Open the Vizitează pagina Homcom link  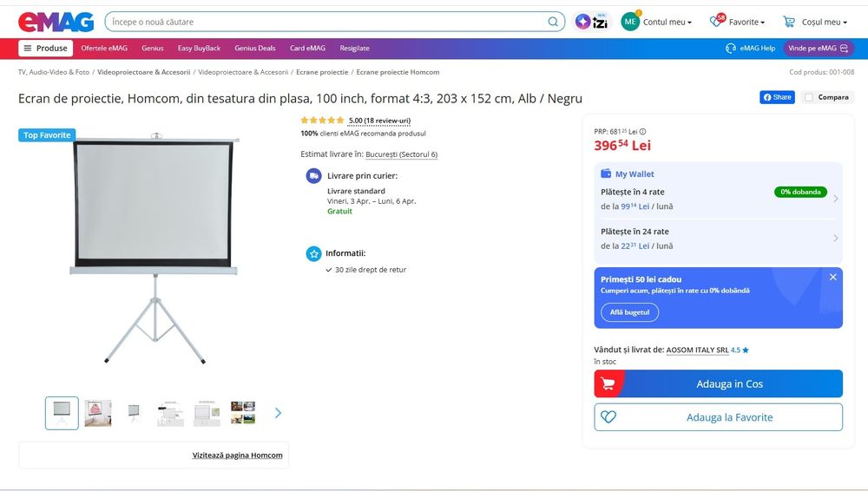tap(238, 455)
